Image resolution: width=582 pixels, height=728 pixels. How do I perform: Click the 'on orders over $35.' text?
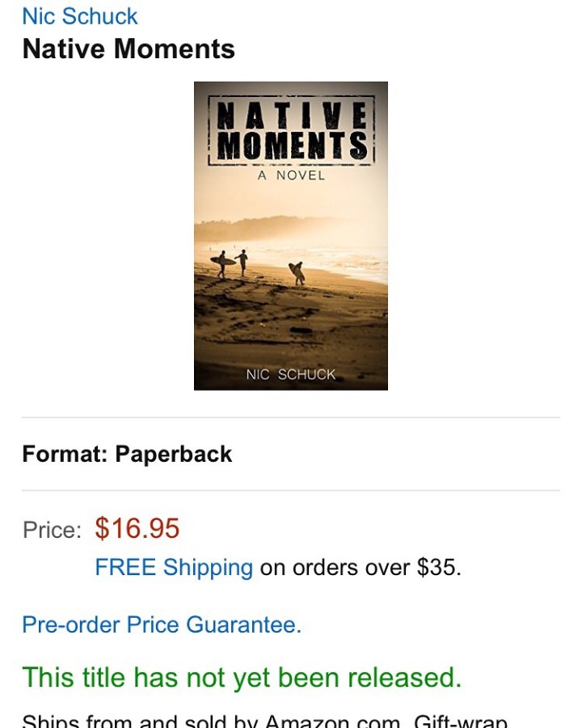[x=361, y=567]
